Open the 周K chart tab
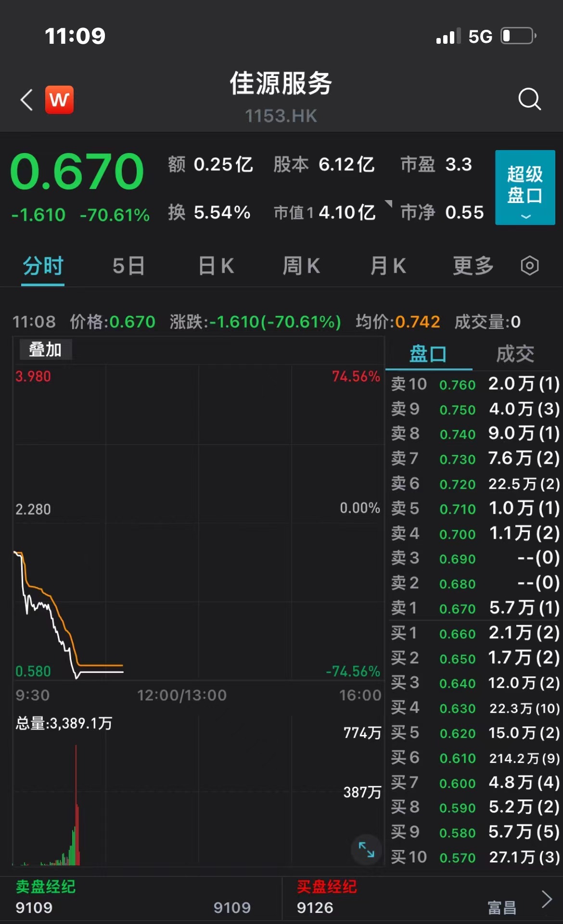This screenshot has width=563, height=924. click(301, 266)
